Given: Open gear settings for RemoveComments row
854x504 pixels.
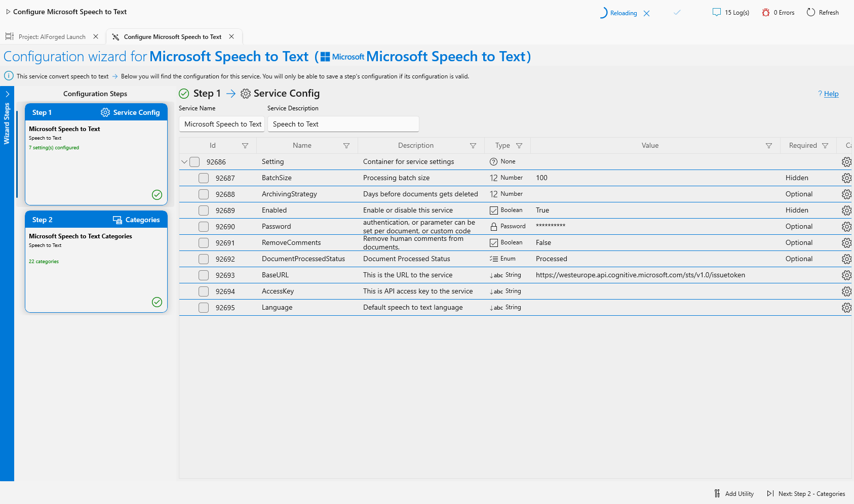Looking at the screenshot, I should coord(846,243).
